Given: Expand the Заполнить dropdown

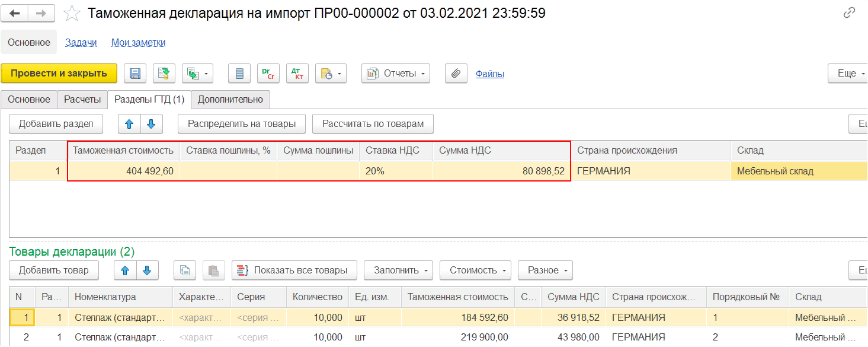Looking at the screenshot, I should pos(398,270).
